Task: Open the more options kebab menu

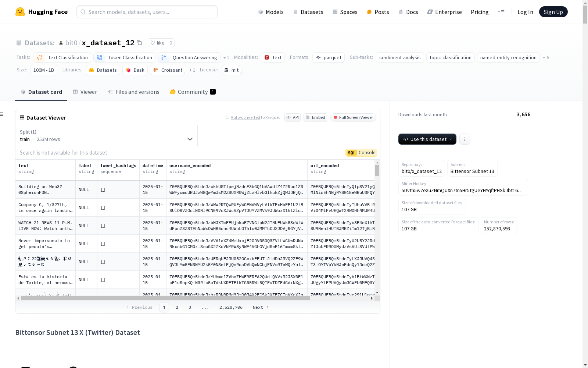Action: (465, 139)
